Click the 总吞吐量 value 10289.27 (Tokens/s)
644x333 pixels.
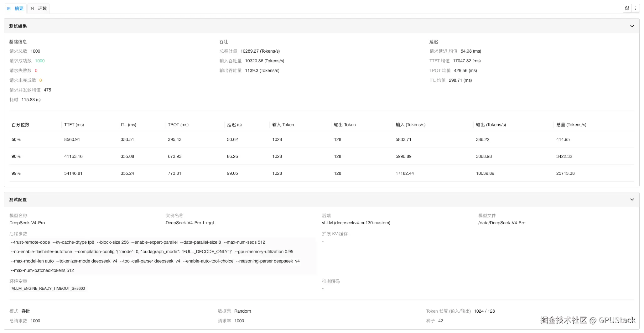tap(260, 51)
